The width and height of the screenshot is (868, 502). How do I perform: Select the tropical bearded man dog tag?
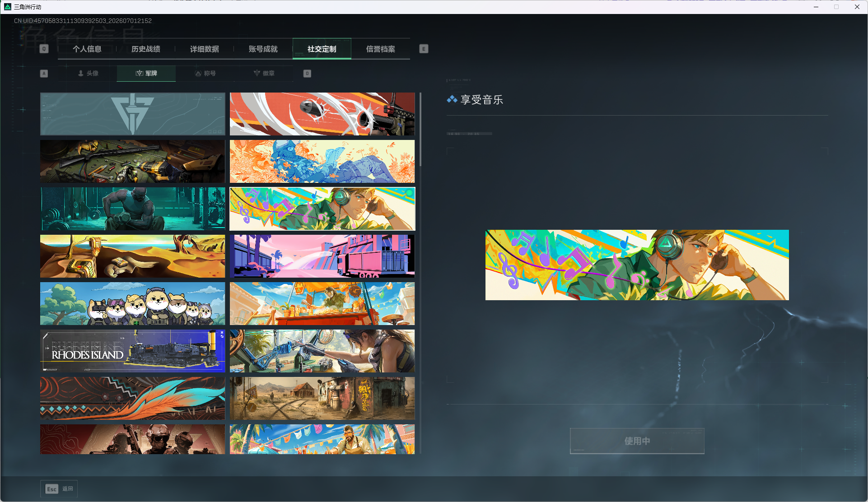click(322, 439)
